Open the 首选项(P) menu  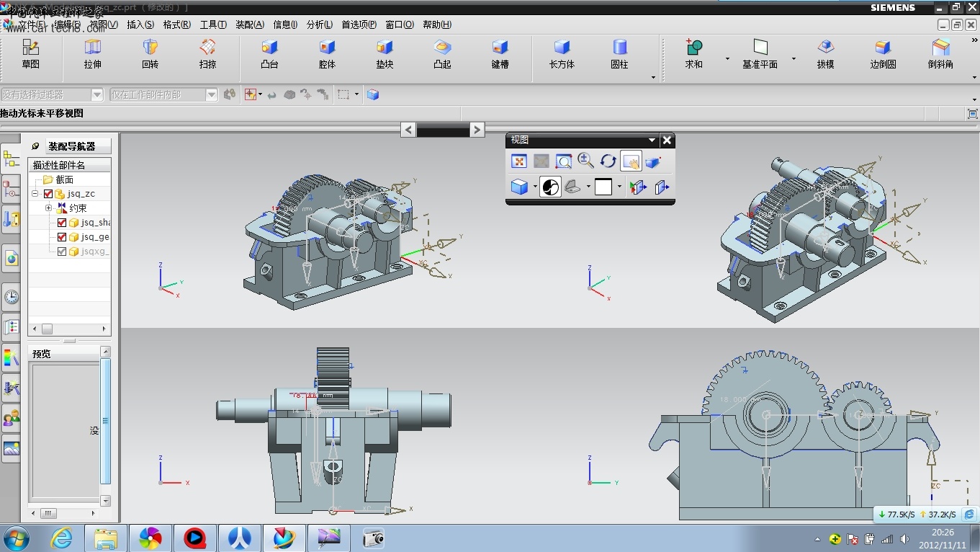click(x=359, y=25)
